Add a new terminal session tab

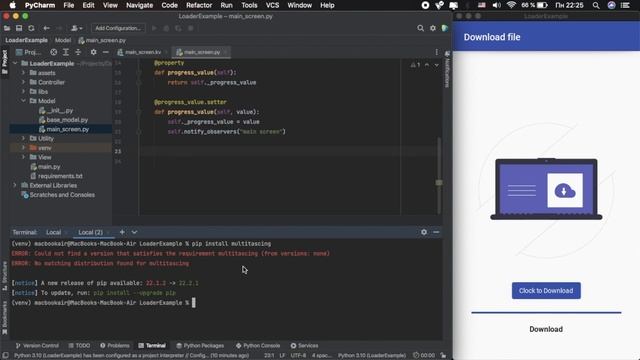(x=122, y=232)
